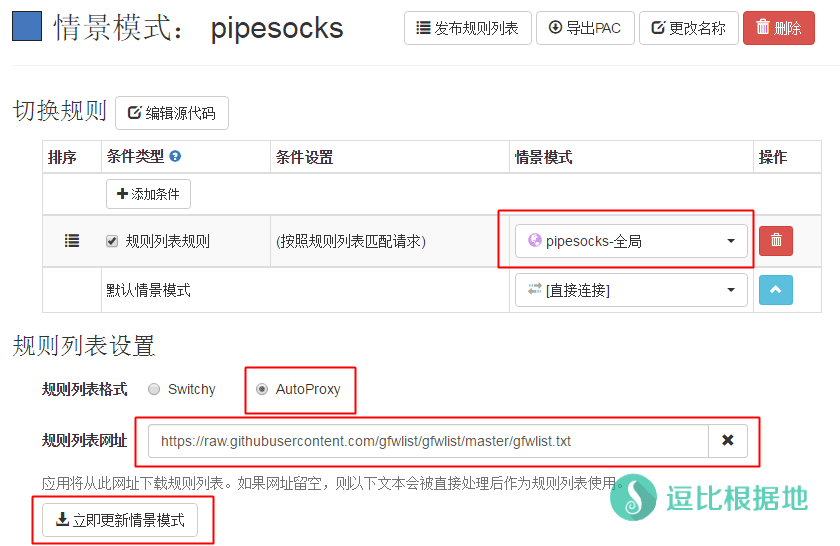
Task: Expand the [直接连接] default profile dropdown
Action: [x=631, y=290]
